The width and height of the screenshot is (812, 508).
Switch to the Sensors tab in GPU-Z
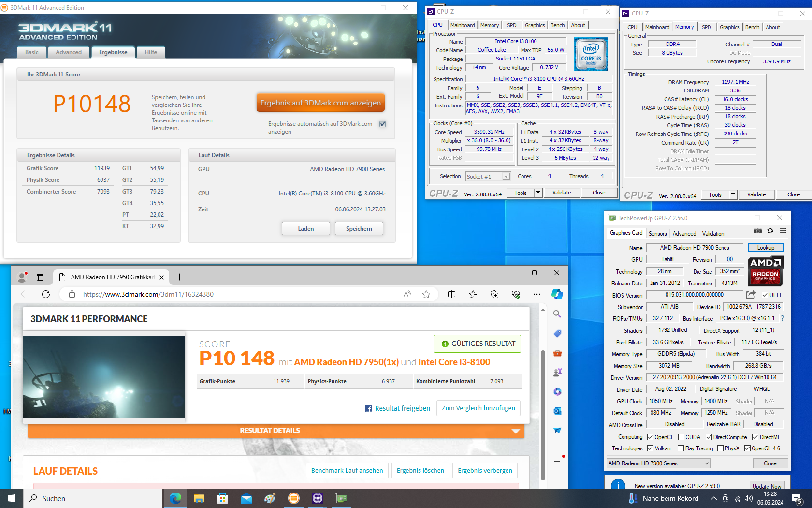tap(657, 234)
